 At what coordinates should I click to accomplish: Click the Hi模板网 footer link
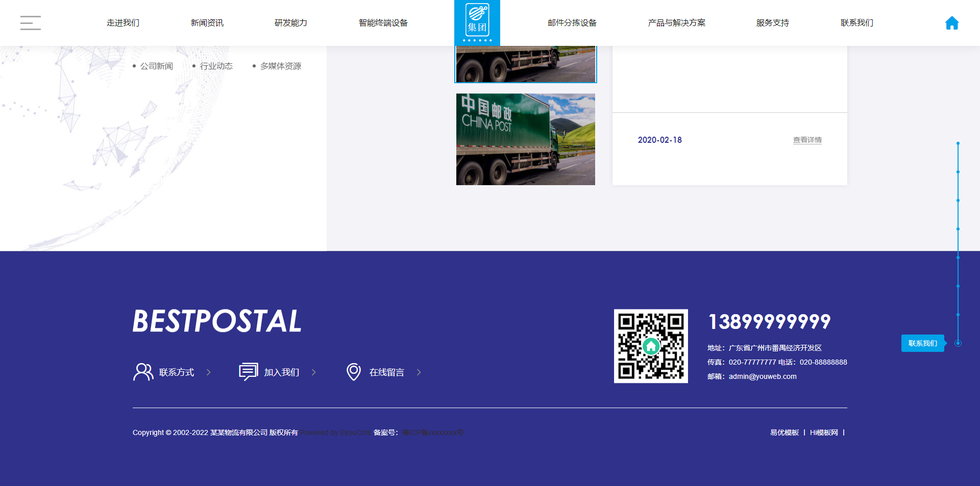coord(824,432)
